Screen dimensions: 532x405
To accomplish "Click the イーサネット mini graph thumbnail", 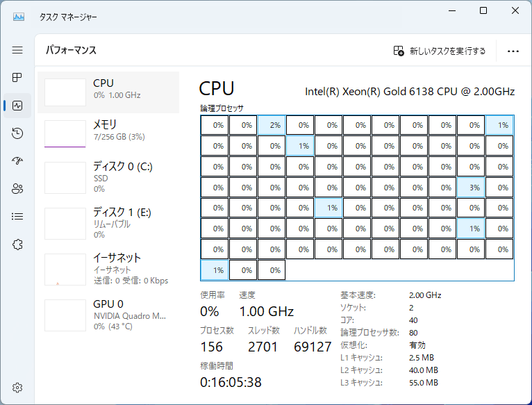I will click(65, 270).
